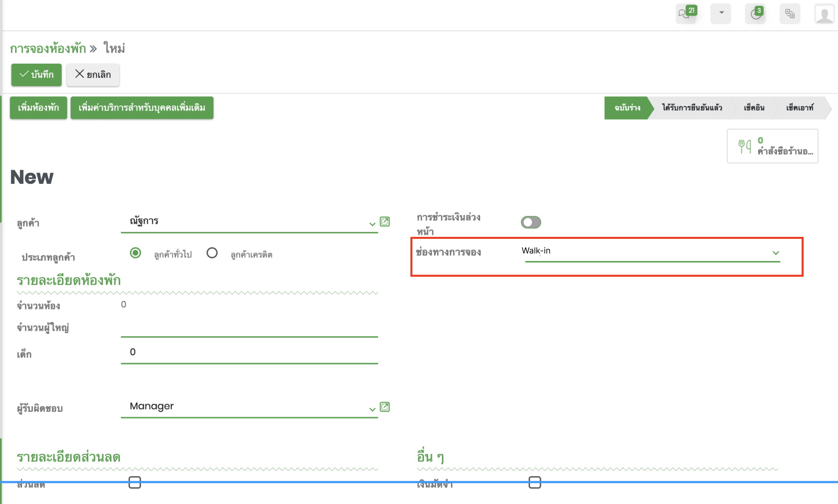Click the ยกเลิก cancel button

[93, 75]
